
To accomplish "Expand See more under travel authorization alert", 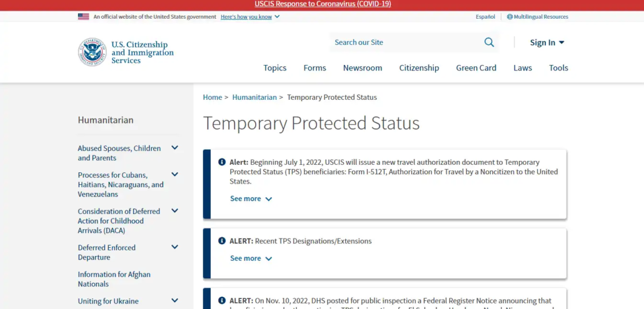I will (x=251, y=199).
